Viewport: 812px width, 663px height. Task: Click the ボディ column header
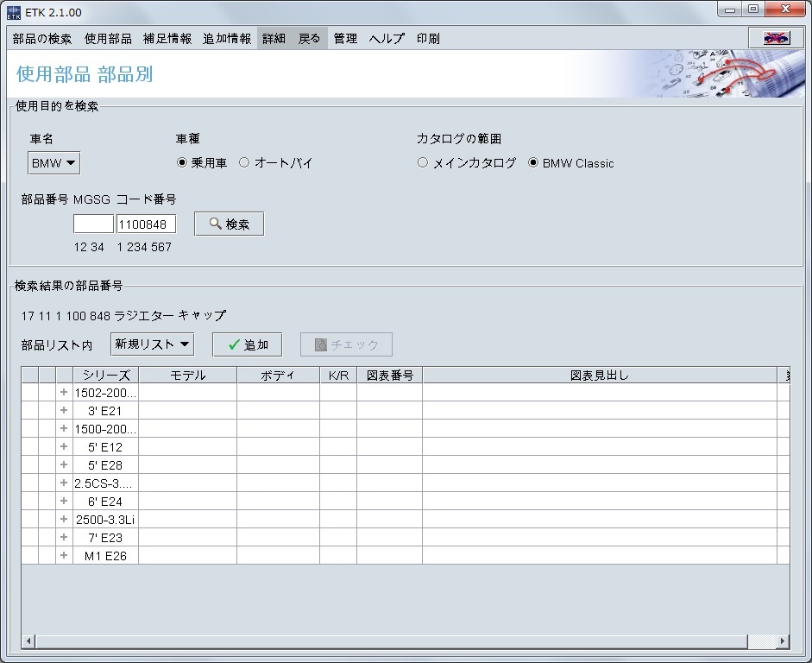278,375
